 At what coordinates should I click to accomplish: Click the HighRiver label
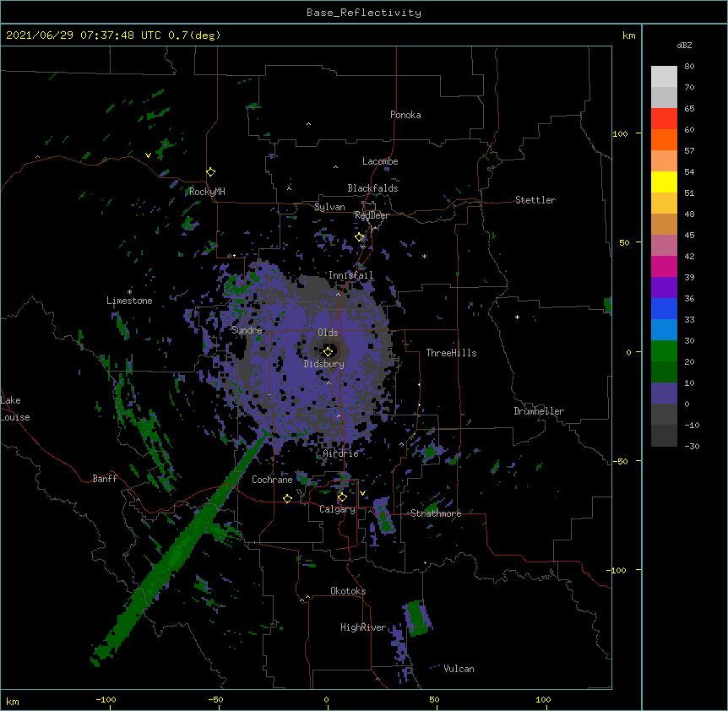pyautogui.click(x=363, y=627)
